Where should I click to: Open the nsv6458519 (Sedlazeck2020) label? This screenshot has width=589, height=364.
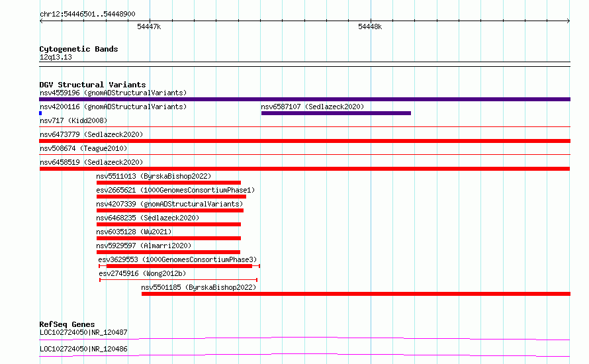tap(91, 162)
